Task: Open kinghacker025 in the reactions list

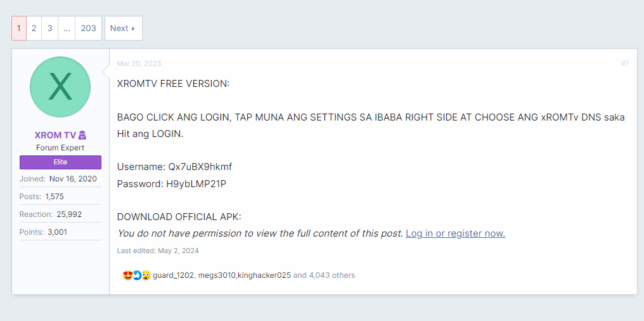Action: (264, 275)
